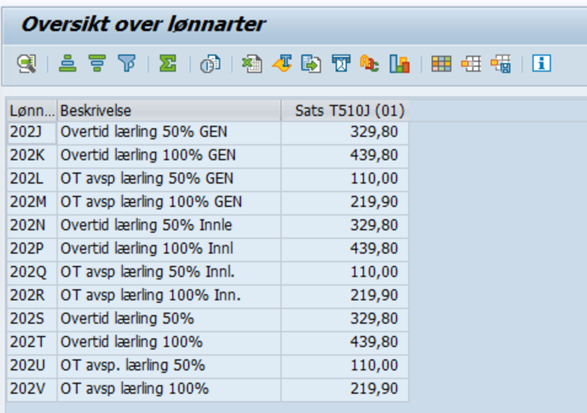Open ABC analysis icon
This screenshot has width=587, height=413.
(370, 64)
